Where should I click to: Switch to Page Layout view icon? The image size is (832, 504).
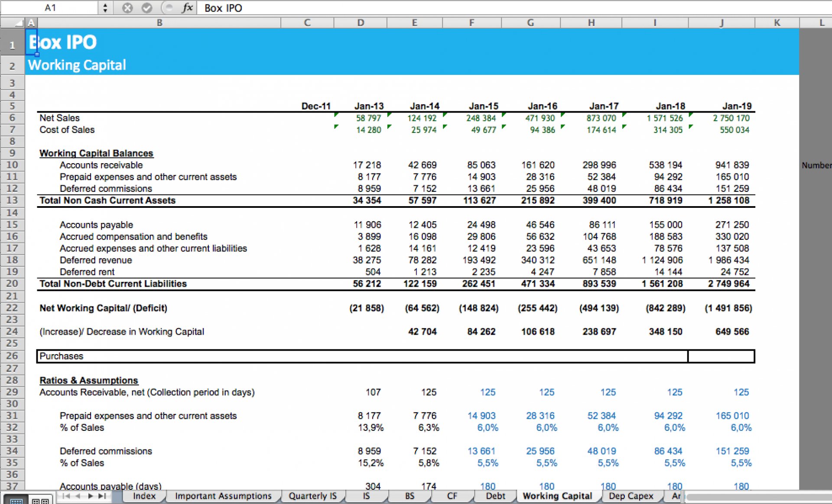pos(41,501)
